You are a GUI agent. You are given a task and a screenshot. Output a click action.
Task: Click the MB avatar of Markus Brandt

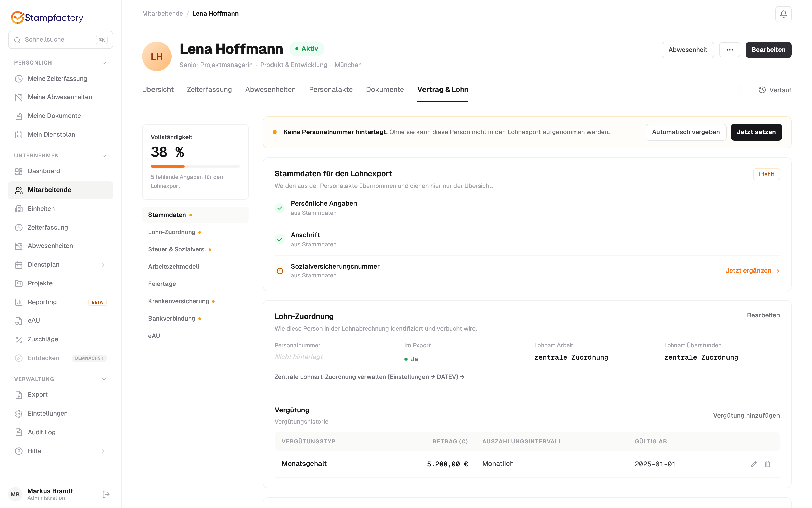point(15,494)
